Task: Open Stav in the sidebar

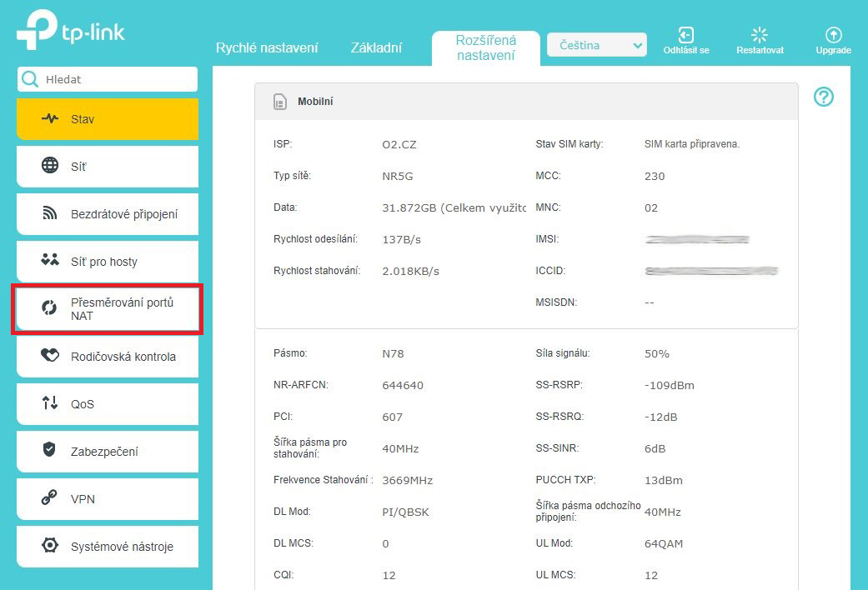Action: [108, 119]
